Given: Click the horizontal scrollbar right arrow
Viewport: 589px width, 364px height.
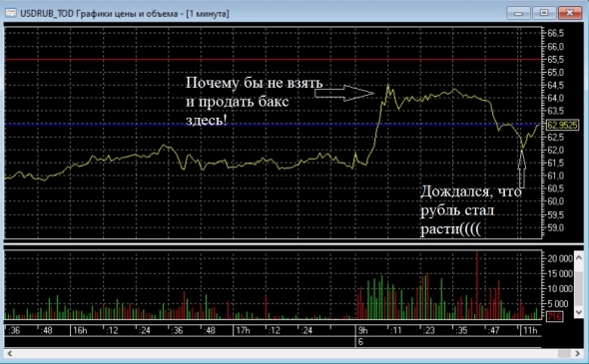Looking at the screenshot, I should (578, 353).
